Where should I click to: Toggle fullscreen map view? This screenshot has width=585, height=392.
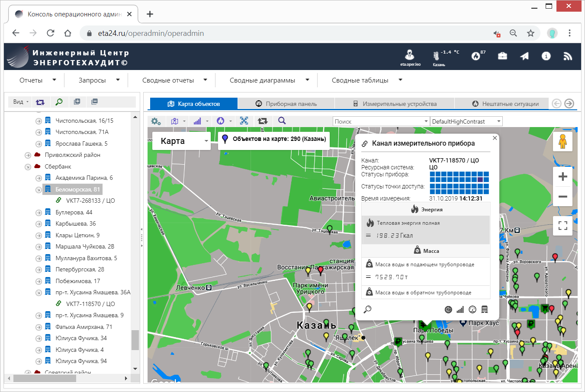pos(562,226)
